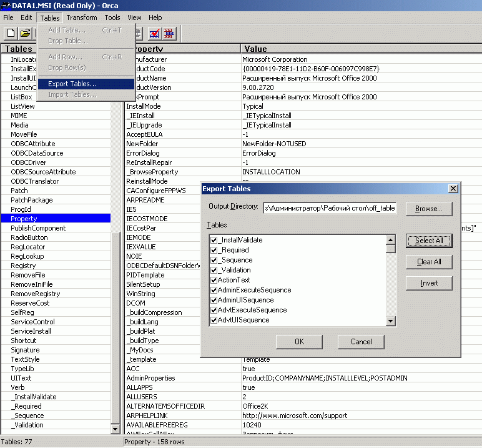Close the Export Tables dialog

pos(453,189)
